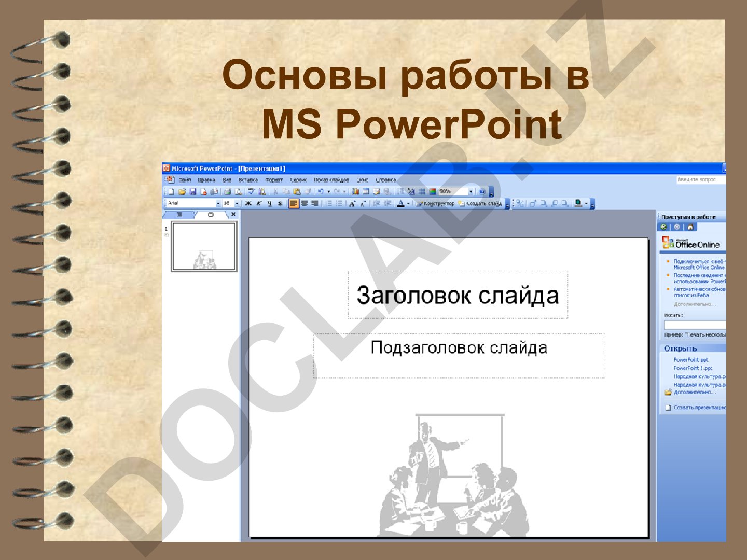The width and height of the screenshot is (747, 560).
Task: Toggle Underline (Ч) formatting
Action: [270, 203]
